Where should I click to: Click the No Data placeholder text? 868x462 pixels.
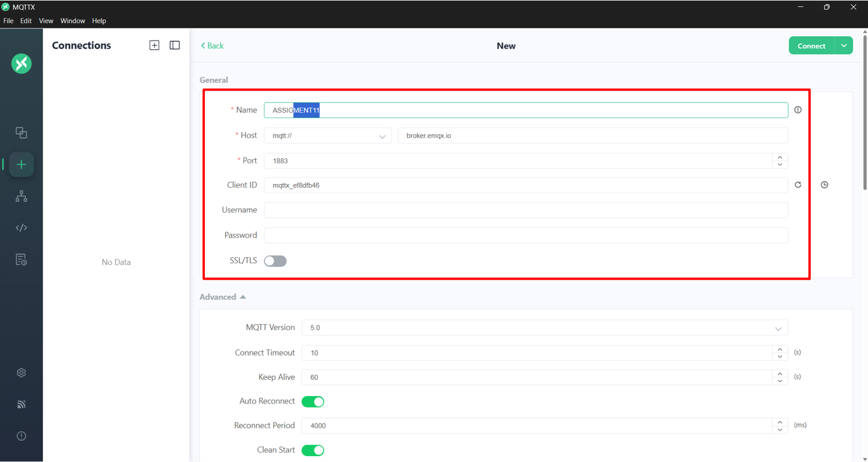[116, 262]
